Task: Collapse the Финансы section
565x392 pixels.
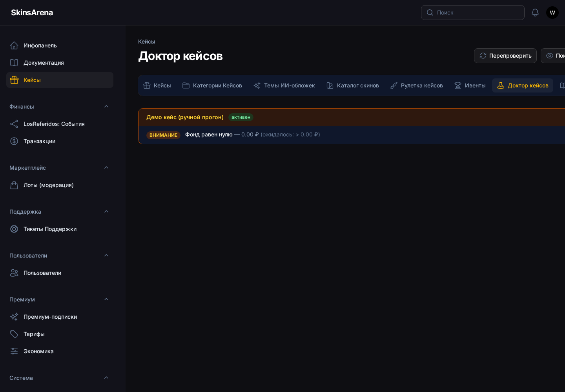Action: tap(106, 107)
